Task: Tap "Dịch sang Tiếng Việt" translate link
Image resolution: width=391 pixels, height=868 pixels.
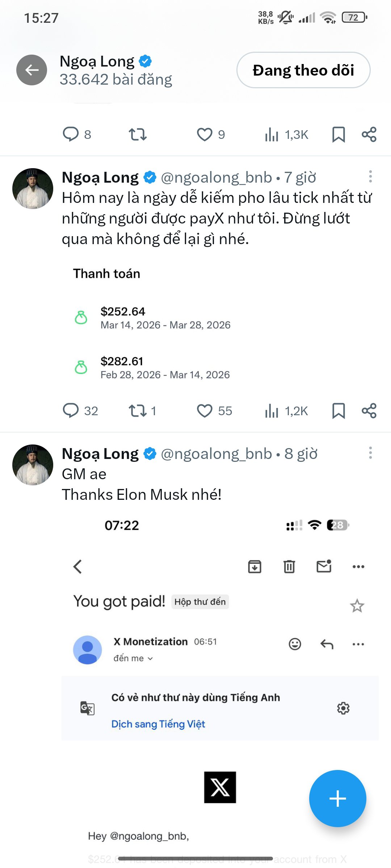Action: click(158, 724)
